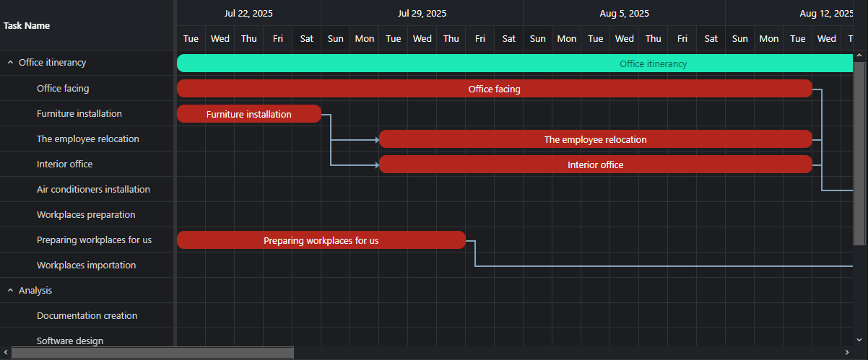Click the horizontal scrollbar left arrow
The image size is (868, 360).
6,353
